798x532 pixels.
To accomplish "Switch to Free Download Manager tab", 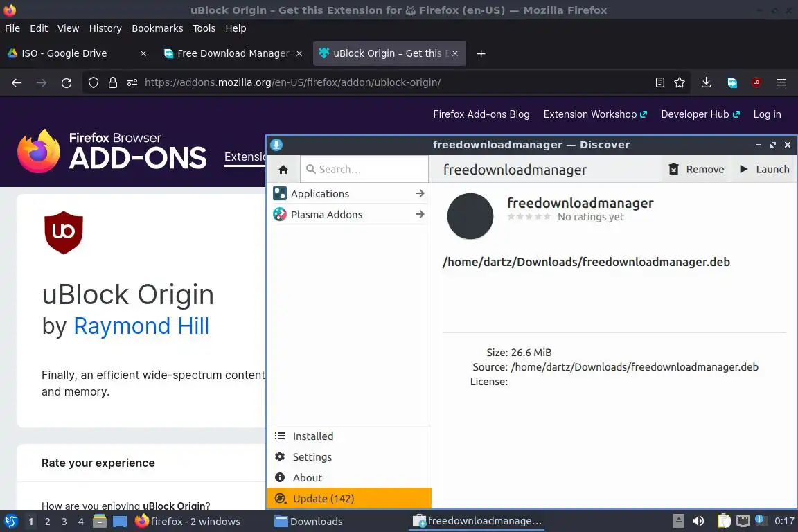I will click(233, 53).
